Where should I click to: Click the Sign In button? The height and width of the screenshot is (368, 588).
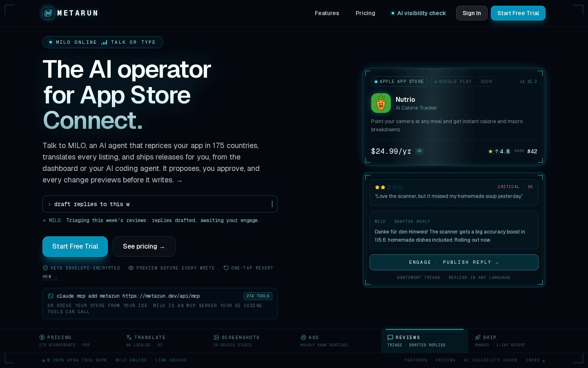(x=472, y=13)
